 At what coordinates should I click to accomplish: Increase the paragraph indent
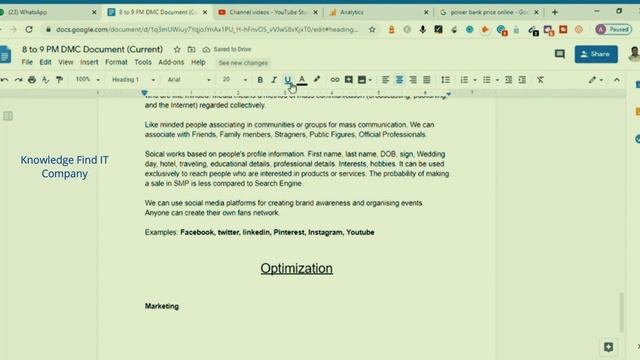(522, 80)
